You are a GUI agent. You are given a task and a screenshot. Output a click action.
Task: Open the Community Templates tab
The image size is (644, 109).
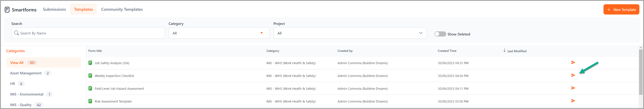click(x=122, y=9)
